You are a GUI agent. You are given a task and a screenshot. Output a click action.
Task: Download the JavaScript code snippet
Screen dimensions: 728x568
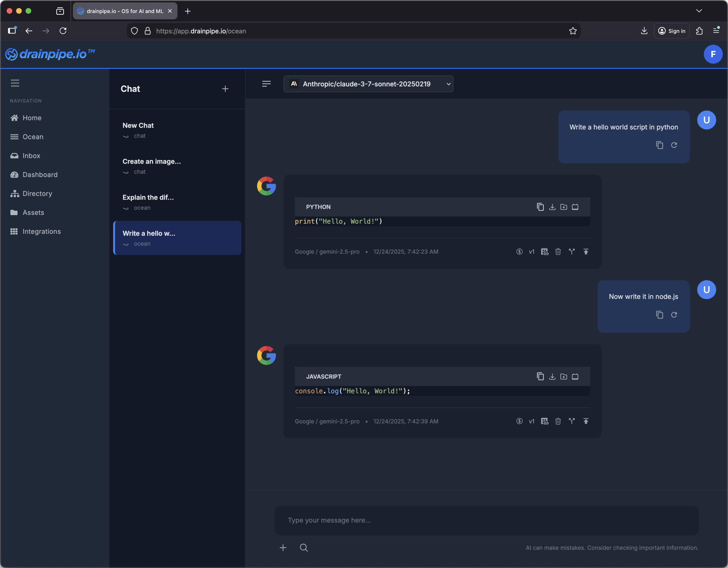tap(552, 377)
